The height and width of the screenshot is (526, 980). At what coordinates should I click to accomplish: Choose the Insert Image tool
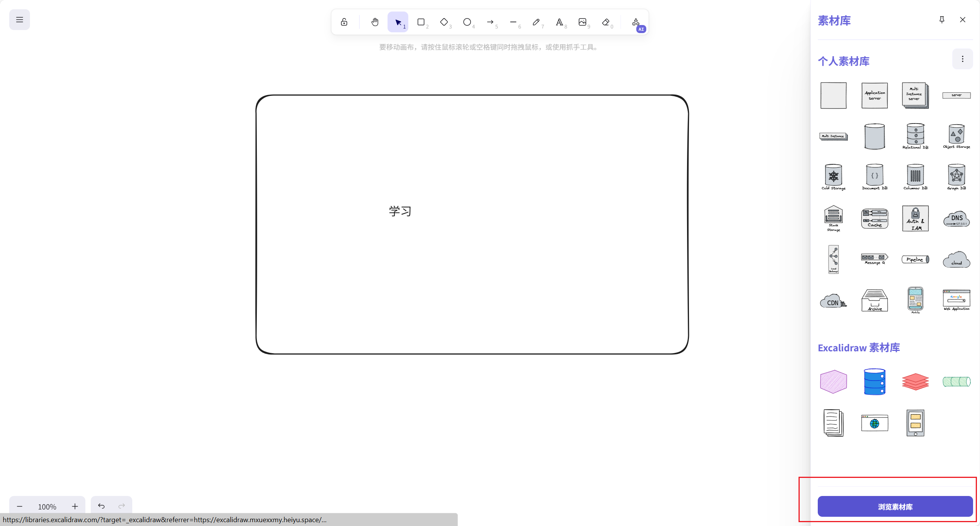pos(582,22)
